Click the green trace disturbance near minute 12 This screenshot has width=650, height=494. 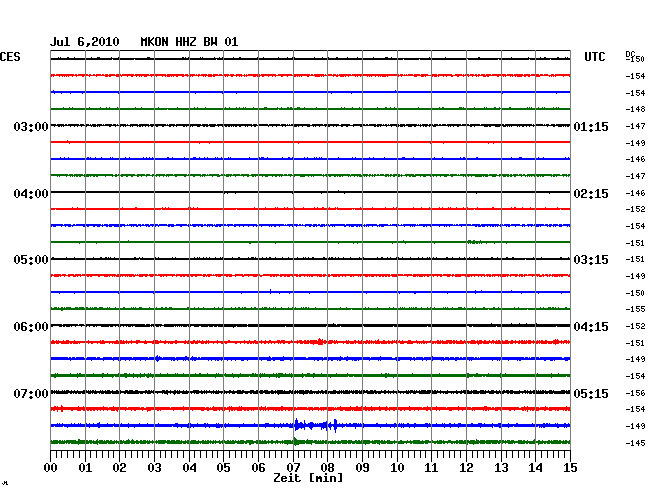point(475,242)
